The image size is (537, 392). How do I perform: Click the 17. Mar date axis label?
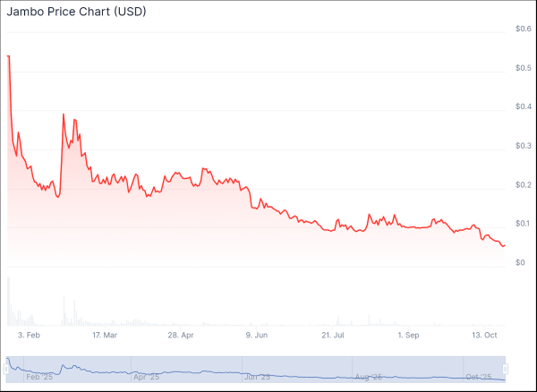(x=104, y=336)
